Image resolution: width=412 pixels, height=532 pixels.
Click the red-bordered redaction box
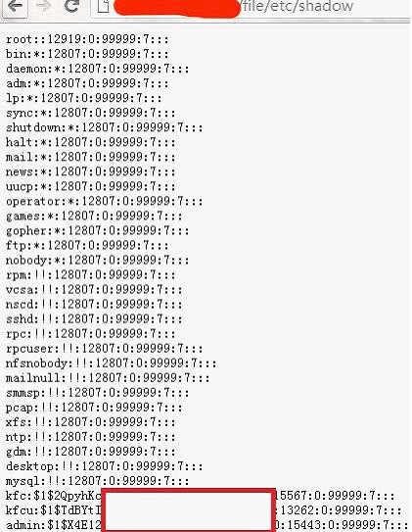[x=189, y=509]
